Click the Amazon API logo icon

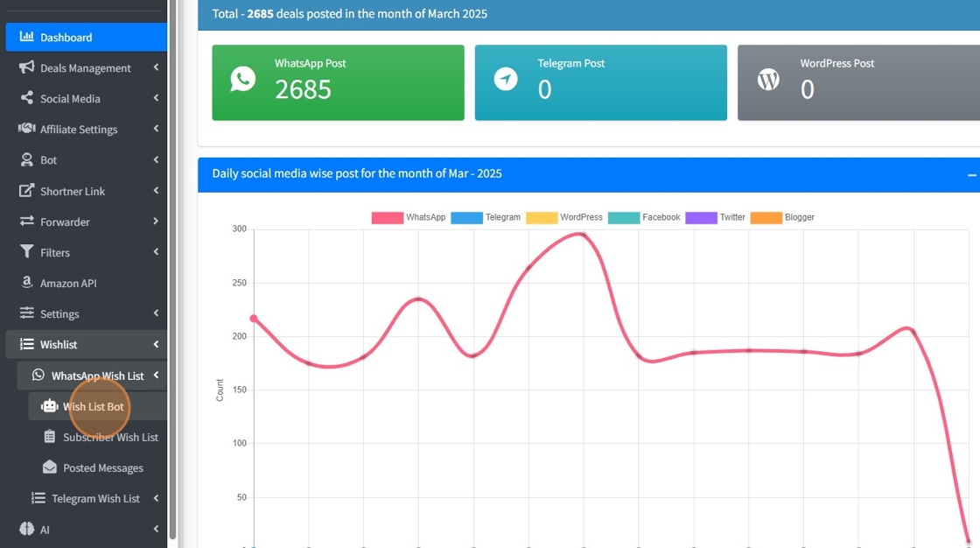[26, 282]
